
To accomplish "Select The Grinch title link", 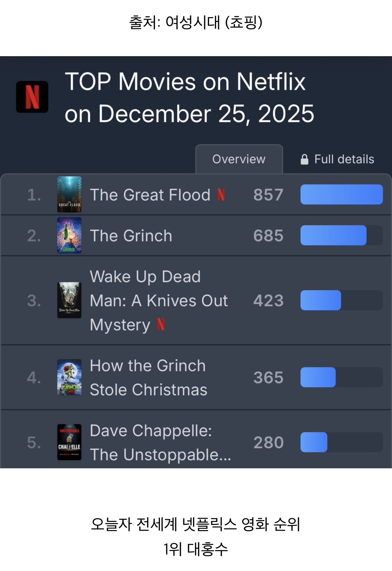I will click(x=131, y=236).
